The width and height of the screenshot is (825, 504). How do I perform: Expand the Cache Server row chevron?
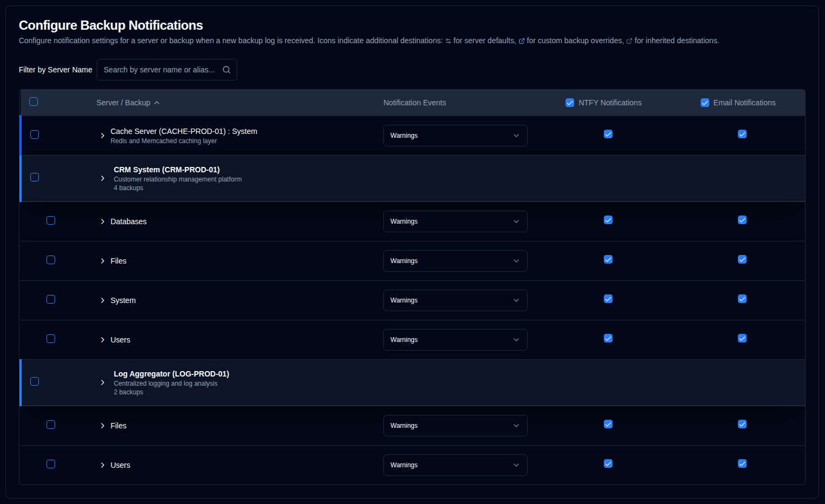(x=103, y=136)
